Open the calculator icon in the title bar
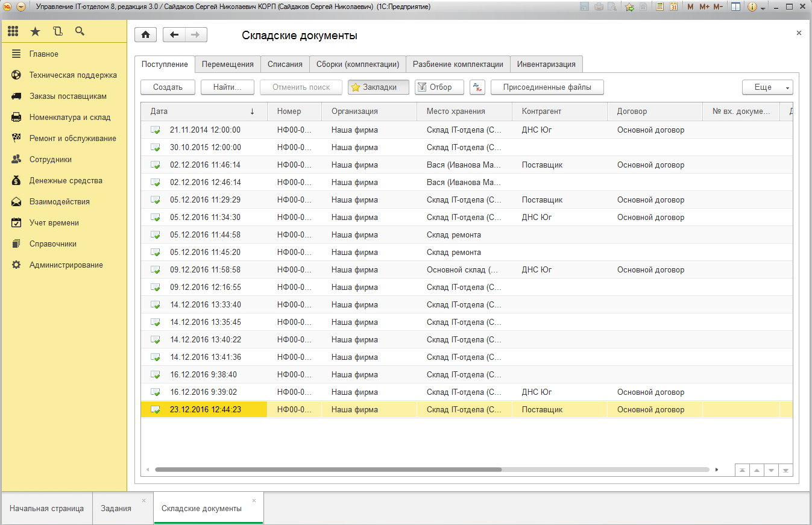The width and height of the screenshot is (812, 525). pyautogui.click(x=660, y=7)
